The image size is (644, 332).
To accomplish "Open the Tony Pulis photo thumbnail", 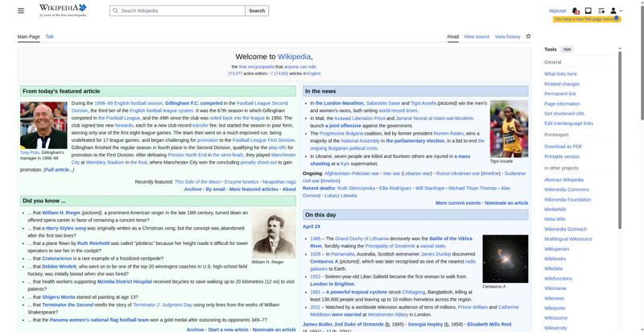I will [43, 125].
